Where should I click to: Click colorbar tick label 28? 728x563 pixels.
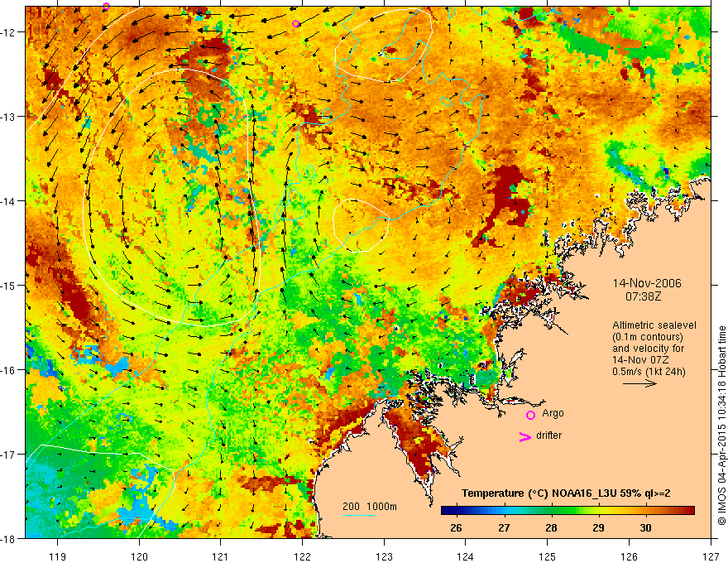coord(551,527)
